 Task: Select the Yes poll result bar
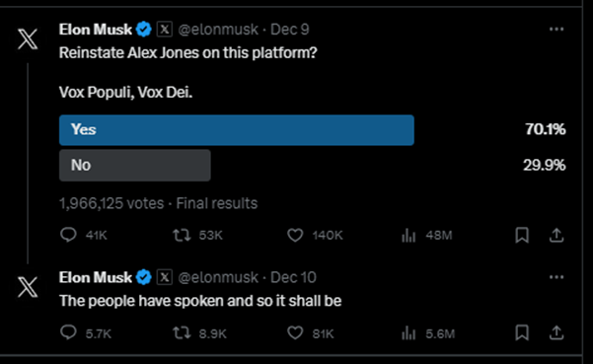tap(237, 130)
